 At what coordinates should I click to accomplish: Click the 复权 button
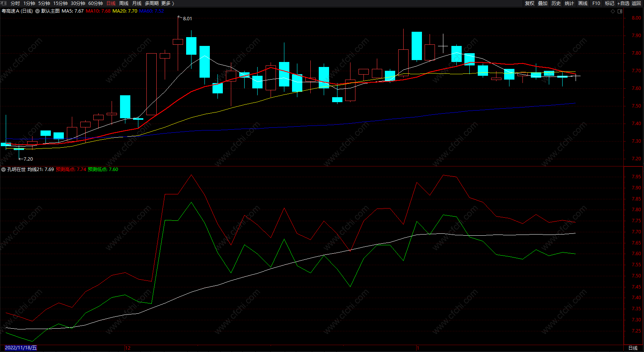[530, 3]
